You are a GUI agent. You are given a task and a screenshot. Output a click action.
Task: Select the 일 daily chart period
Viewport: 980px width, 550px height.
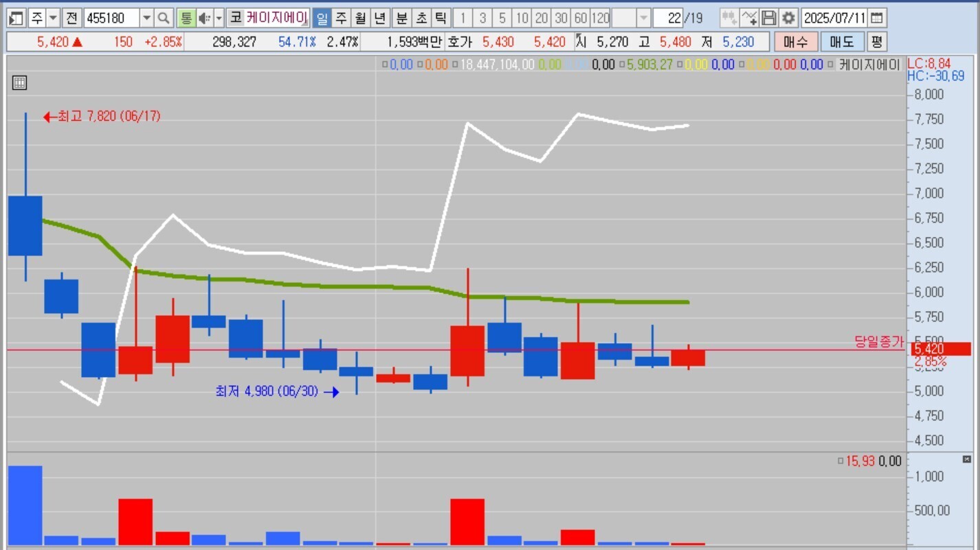coord(322,18)
